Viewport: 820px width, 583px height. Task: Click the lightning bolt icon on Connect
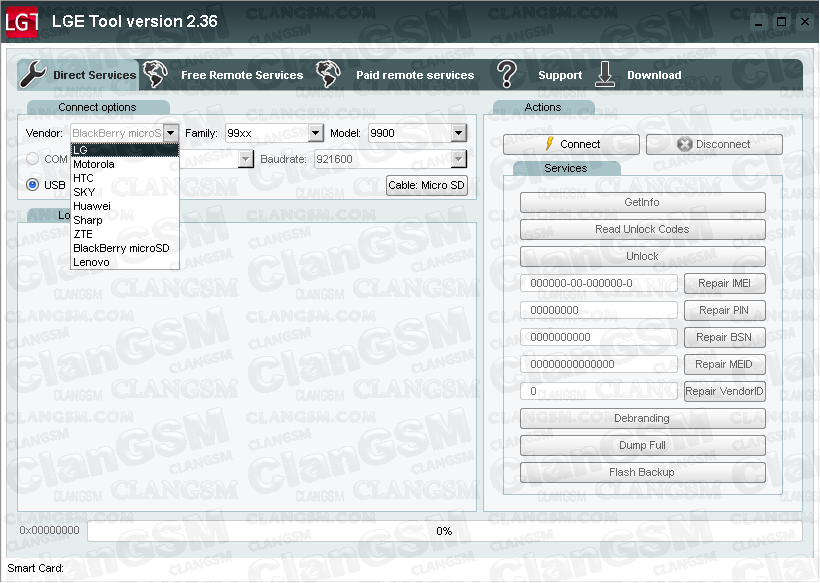tap(549, 144)
